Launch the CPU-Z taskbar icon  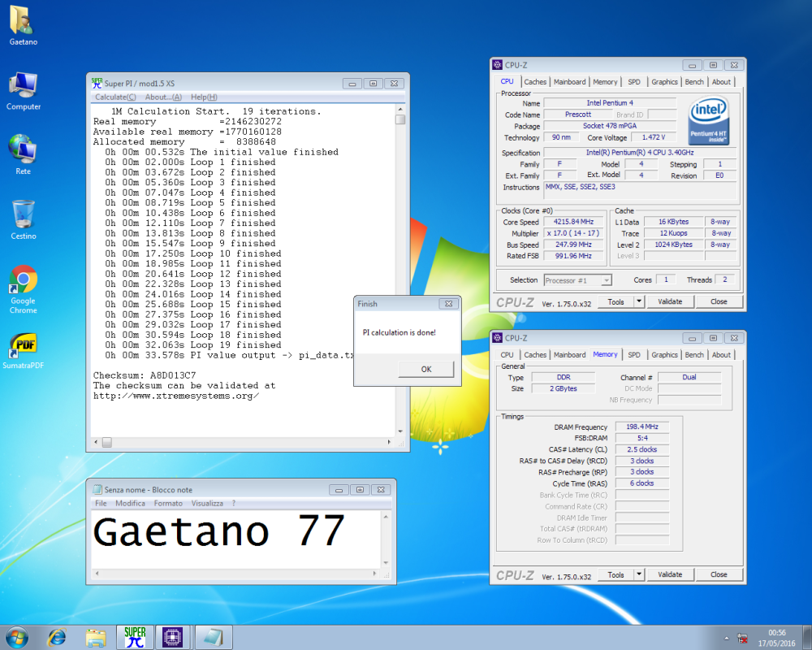click(172, 637)
